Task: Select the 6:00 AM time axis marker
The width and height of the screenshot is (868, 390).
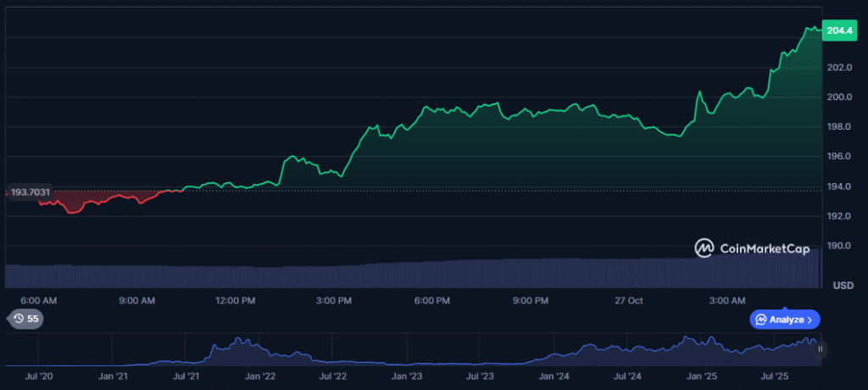Action: [x=38, y=301]
